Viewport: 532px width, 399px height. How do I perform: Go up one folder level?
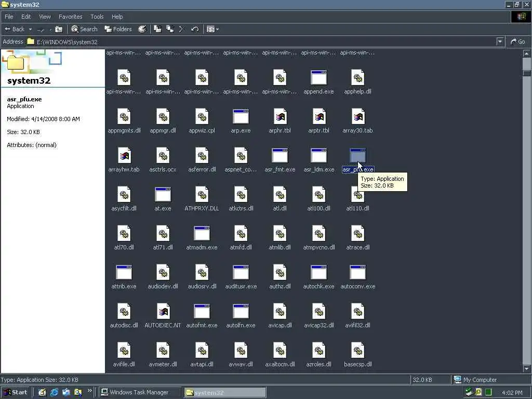(x=59, y=29)
